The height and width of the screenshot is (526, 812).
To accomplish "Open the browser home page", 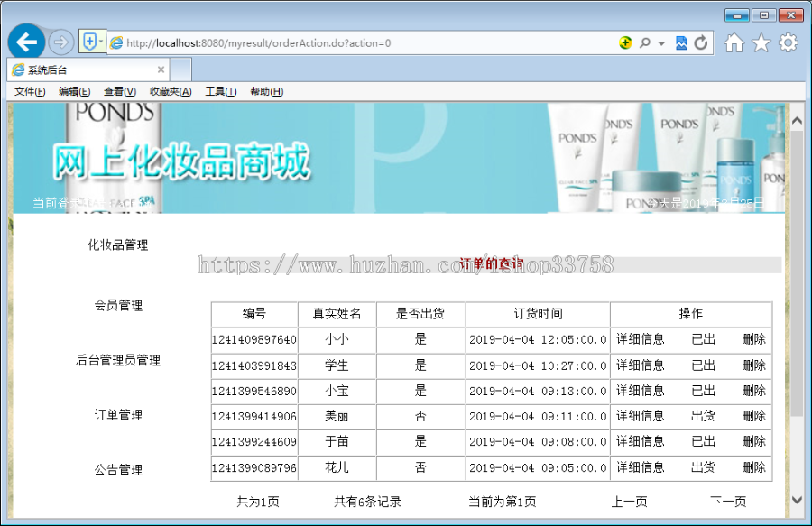I will (735, 42).
